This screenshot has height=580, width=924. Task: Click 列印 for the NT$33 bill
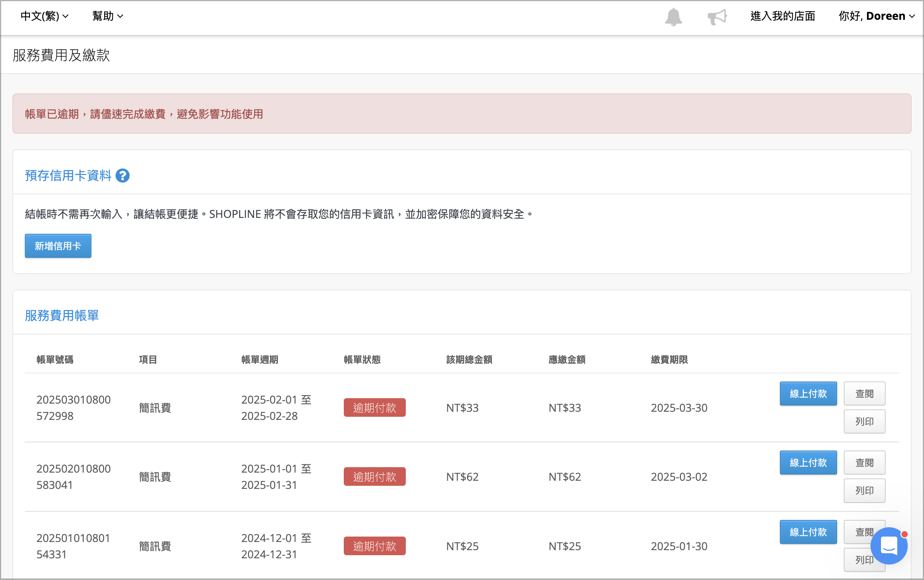pyautogui.click(x=864, y=421)
